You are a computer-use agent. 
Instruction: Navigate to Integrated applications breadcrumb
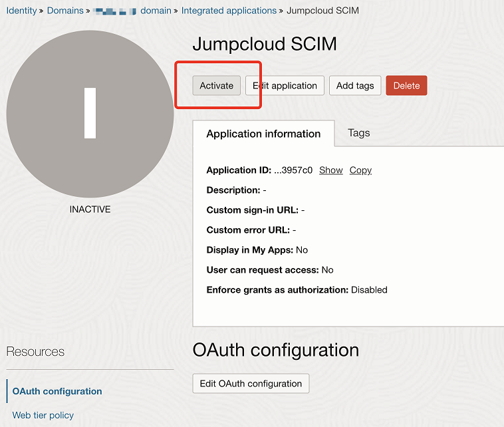[x=229, y=11]
